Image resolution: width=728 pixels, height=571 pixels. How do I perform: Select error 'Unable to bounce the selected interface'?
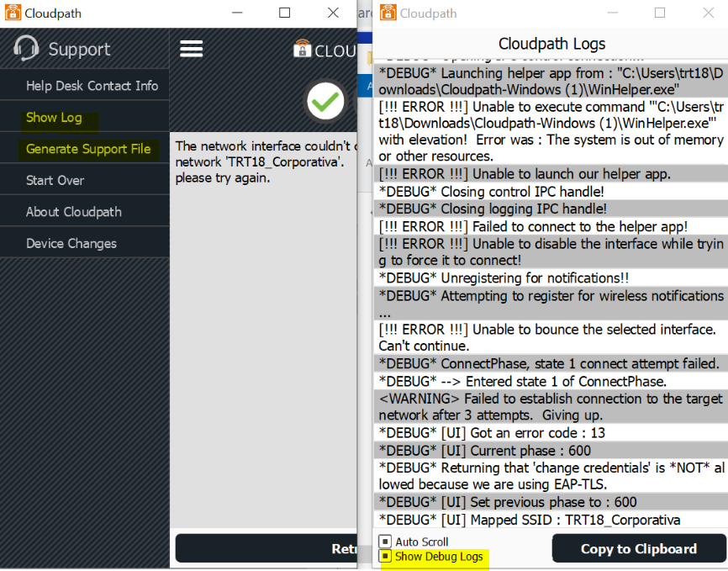click(550, 337)
